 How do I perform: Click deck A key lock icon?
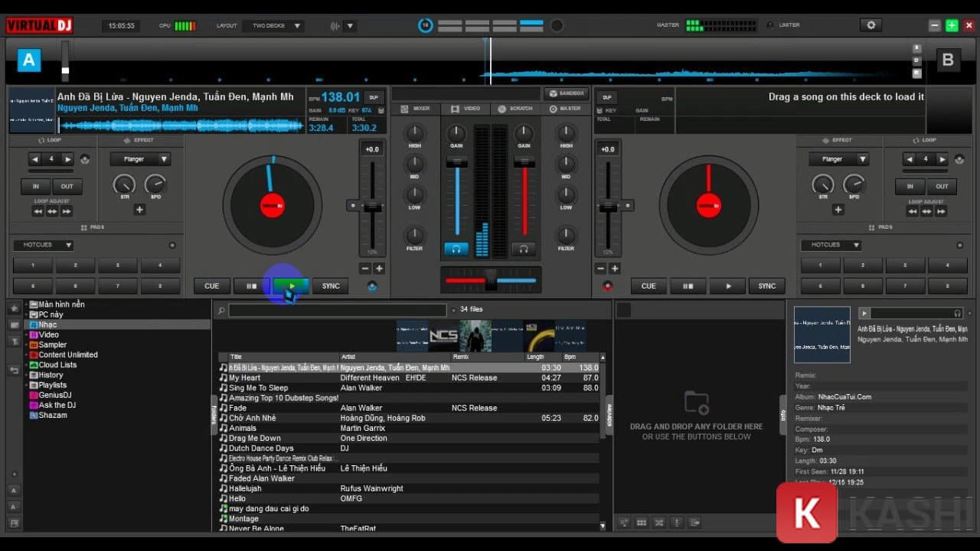tap(380, 110)
